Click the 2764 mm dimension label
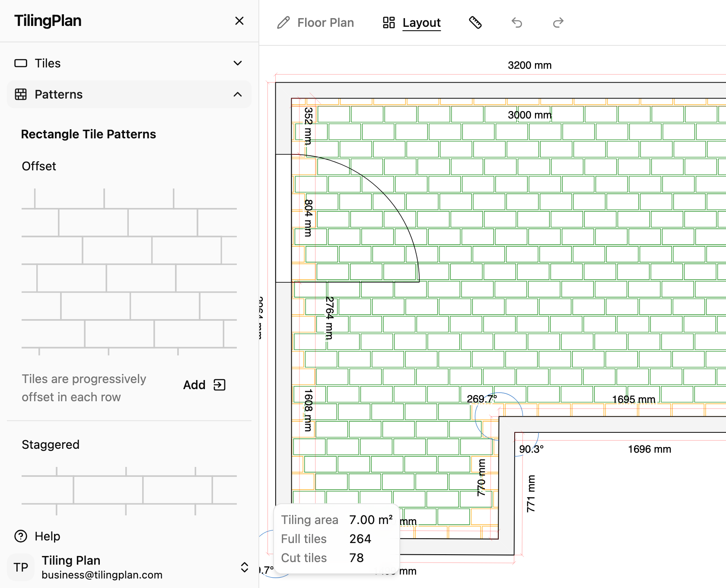 pos(330,318)
